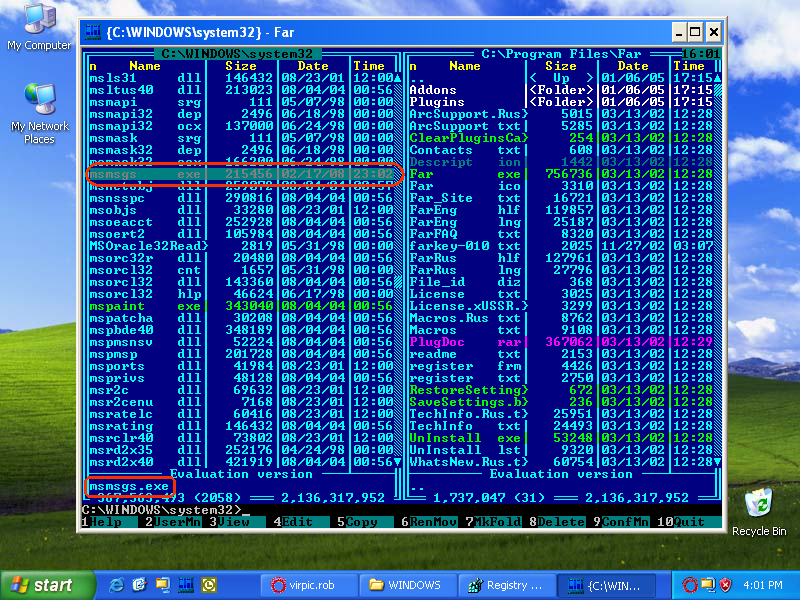Click the right panel scroll down arrow
800x600 pixels.
(717, 462)
